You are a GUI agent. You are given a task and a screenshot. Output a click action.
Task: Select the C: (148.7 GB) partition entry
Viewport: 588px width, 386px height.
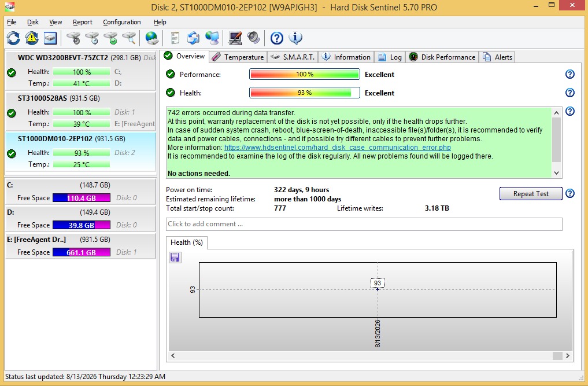pos(80,192)
